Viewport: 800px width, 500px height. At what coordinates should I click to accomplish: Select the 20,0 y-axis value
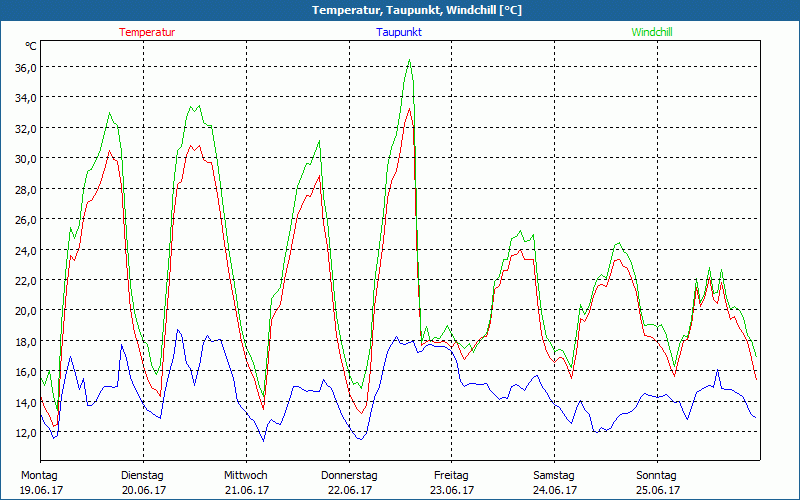coord(26,311)
